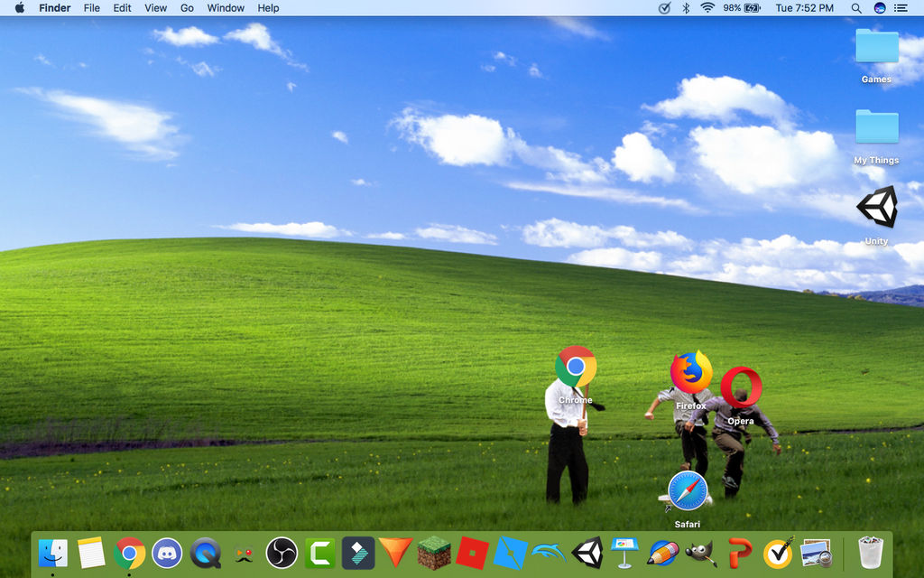Activate Siri from the menu bar
The width and height of the screenshot is (924, 578).
879,7
